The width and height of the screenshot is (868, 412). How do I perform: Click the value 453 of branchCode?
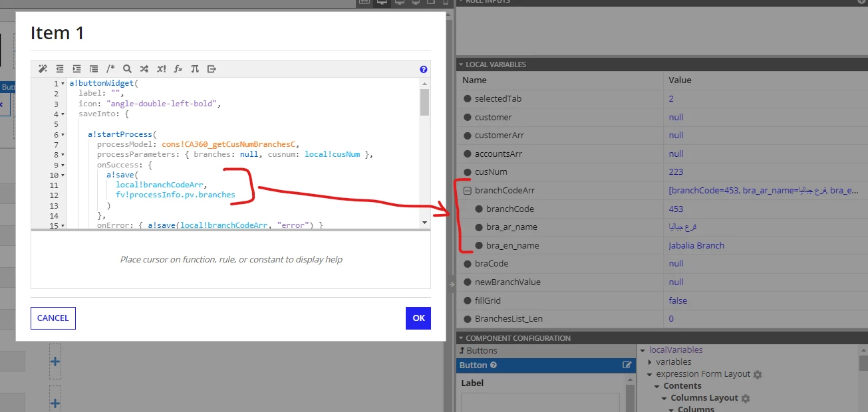click(x=676, y=209)
